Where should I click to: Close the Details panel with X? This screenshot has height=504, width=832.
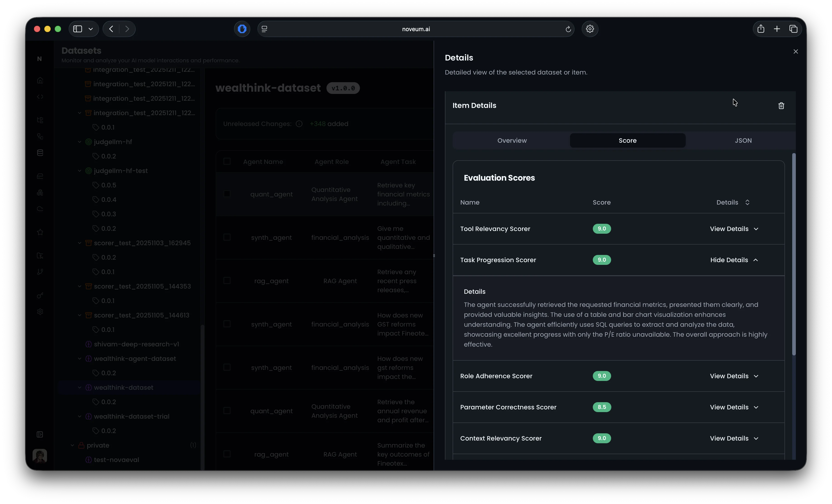(x=796, y=52)
